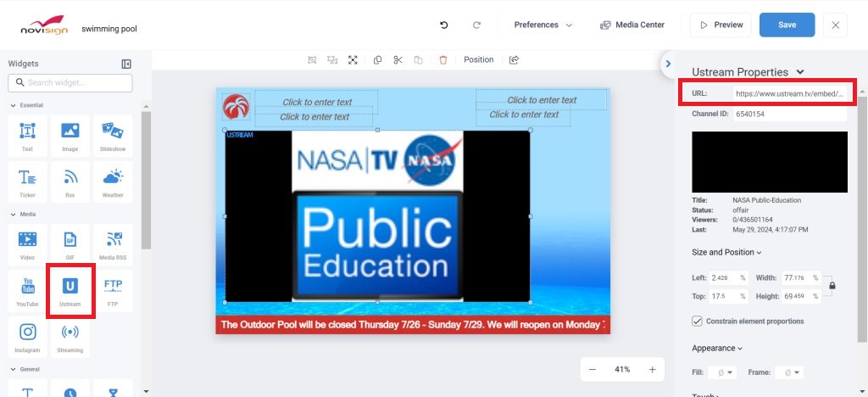Click the cut scissors icon
Viewport: 868px width, 397px height.
pos(398,59)
